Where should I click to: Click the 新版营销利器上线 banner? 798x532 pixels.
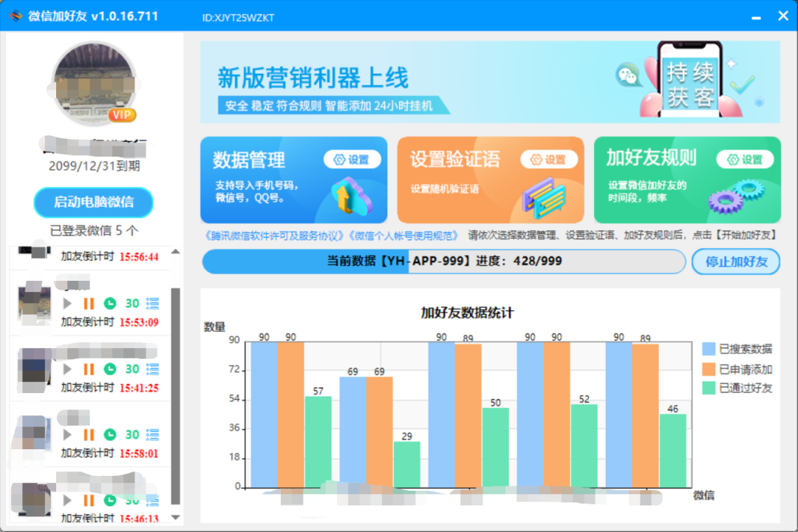[490, 81]
